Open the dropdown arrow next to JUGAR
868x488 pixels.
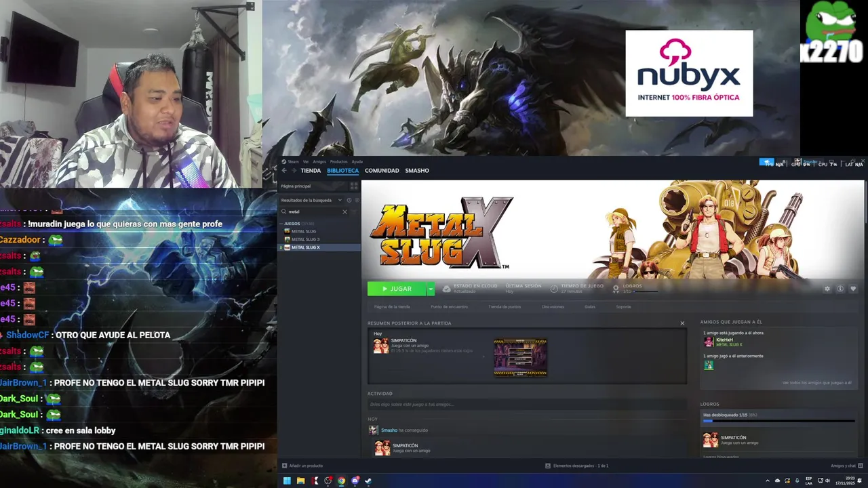coord(431,289)
